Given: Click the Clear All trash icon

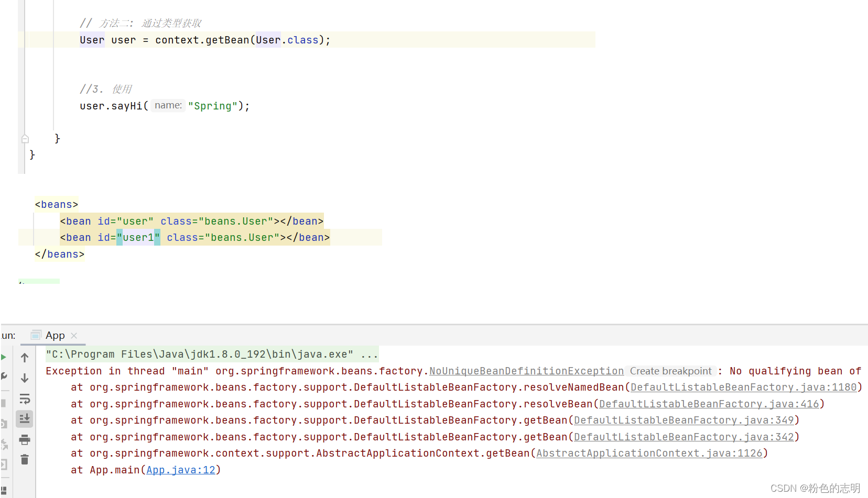Looking at the screenshot, I should click(25, 460).
